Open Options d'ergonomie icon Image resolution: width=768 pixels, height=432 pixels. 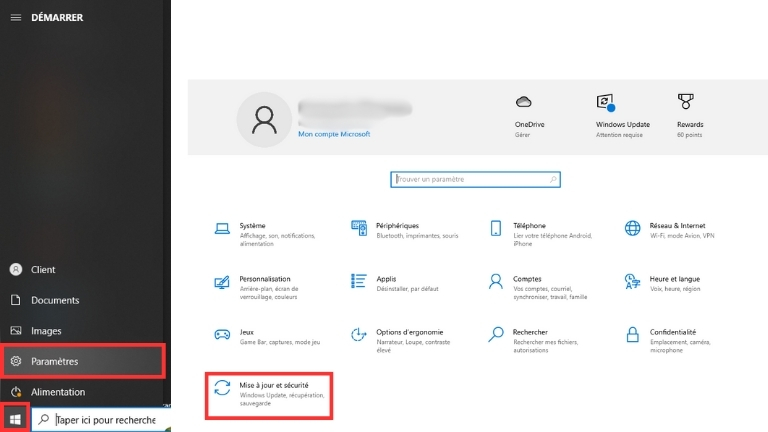(359, 335)
